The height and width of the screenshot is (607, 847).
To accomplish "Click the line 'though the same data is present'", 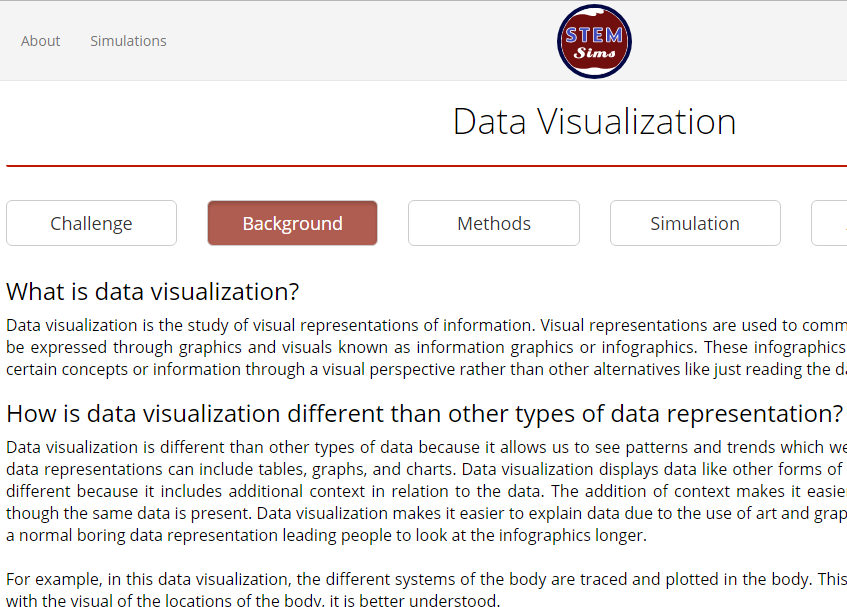I will (x=426, y=514).
